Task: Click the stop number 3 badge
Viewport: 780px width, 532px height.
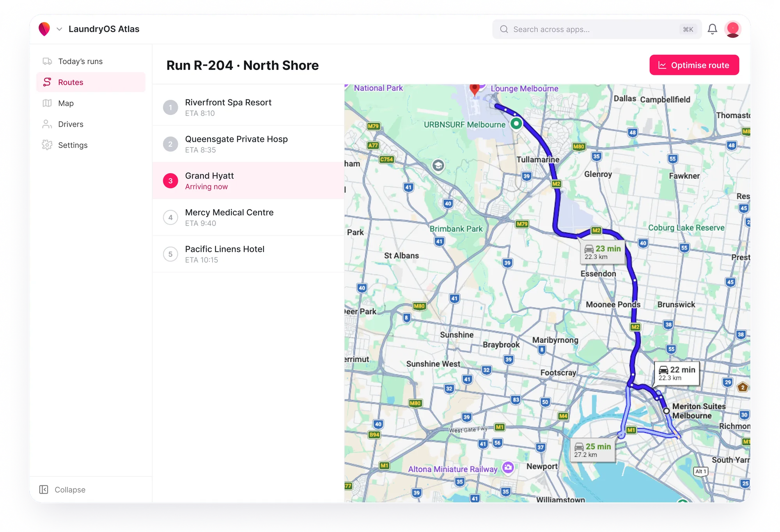Action: click(x=170, y=181)
